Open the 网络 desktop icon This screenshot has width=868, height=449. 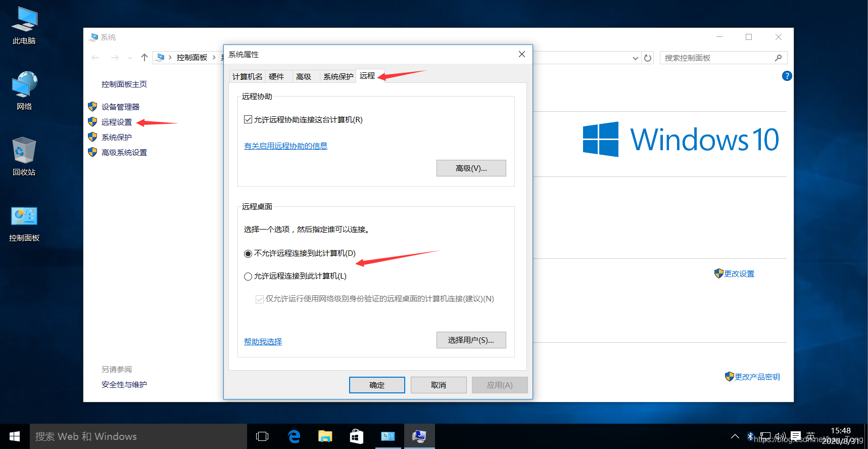[x=24, y=91]
